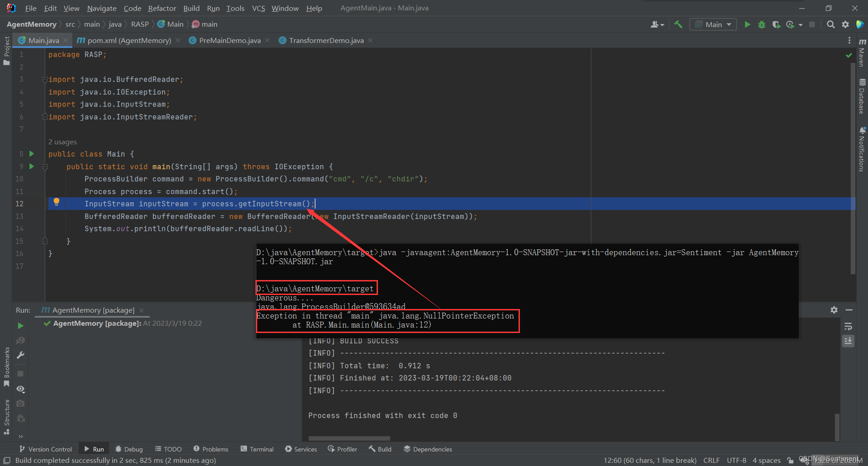Click AgentMemory breadcrumb in navigation bar
The height and width of the screenshot is (466, 868).
(x=32, y=24)
